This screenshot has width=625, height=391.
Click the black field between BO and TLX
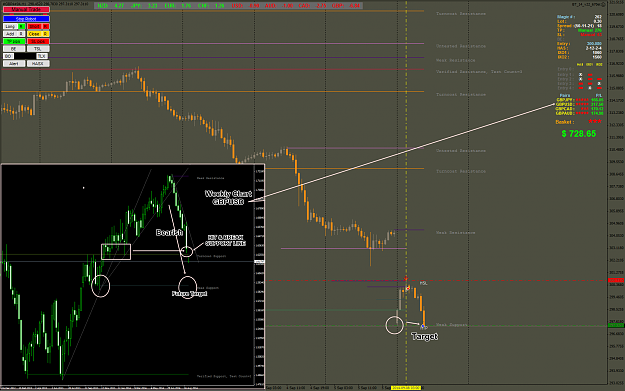[25, 56]
